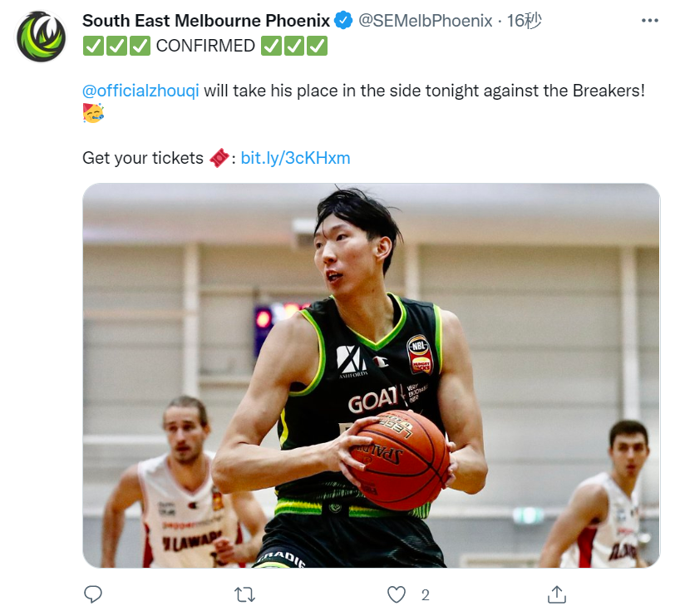Image resolution: width=675 pixels, height=616 pixels.
Task: Click the blue verified badge icon
Action: pyautogui.click(x=343, y=20)
